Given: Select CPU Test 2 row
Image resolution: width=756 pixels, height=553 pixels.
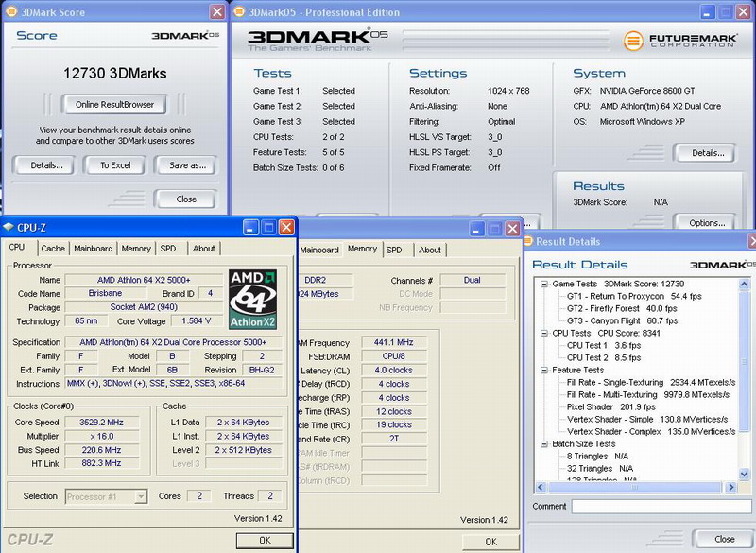Looking at the screenshot, I should [604, 357].
